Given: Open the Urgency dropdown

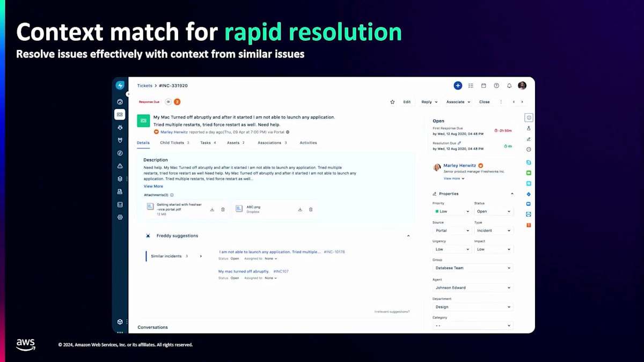Looking at the screenshot, I should pos(452,249).
